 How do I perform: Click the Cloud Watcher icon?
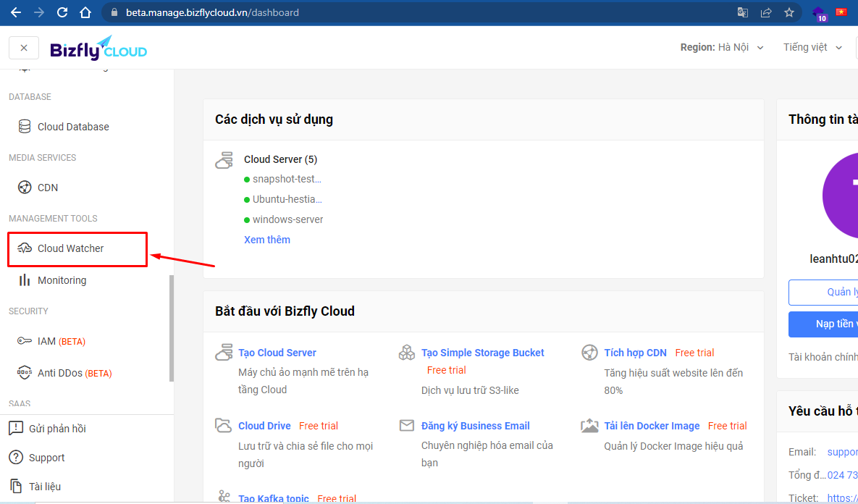(x=25, y=248)
